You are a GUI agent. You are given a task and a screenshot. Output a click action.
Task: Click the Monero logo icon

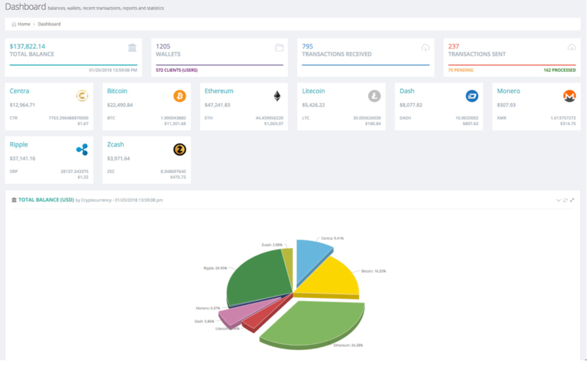pos(569,96)
